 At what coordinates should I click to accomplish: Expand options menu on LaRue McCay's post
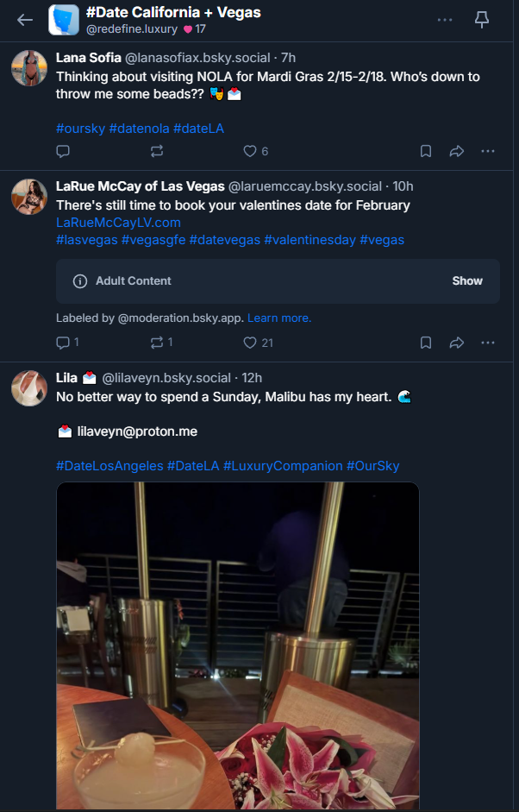click(488, 343)
